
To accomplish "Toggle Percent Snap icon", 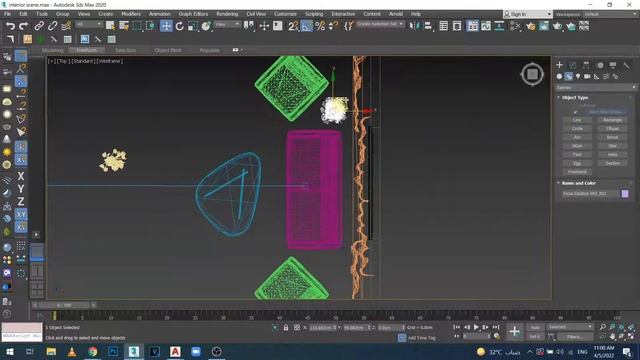I will point(320,26).
